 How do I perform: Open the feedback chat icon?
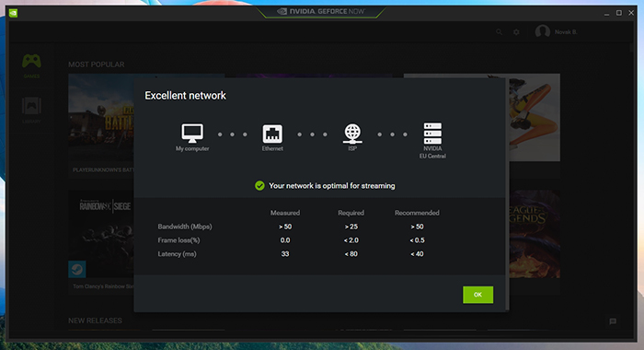pos(613,321)
